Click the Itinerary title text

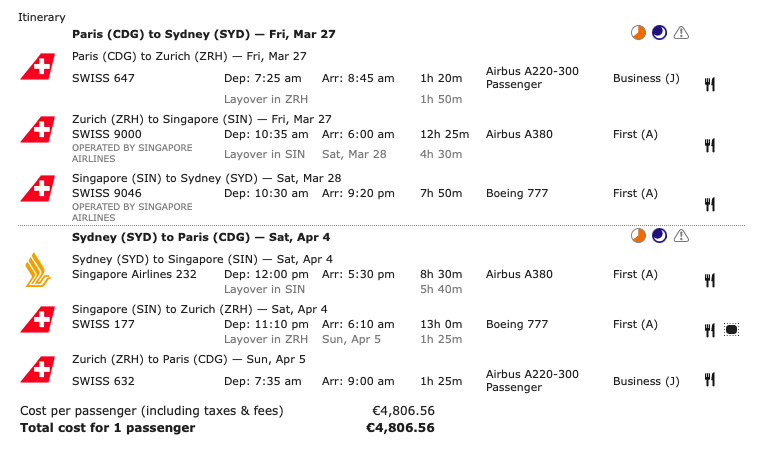point(43,18)
